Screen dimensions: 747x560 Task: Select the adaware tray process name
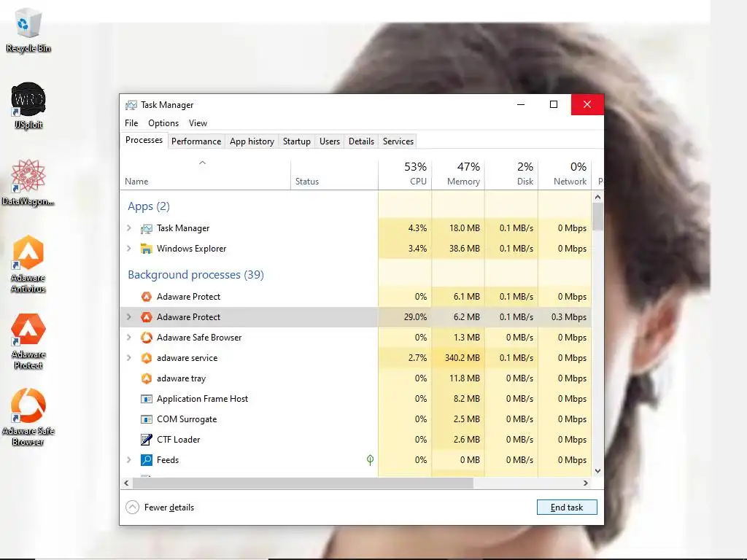181,378
